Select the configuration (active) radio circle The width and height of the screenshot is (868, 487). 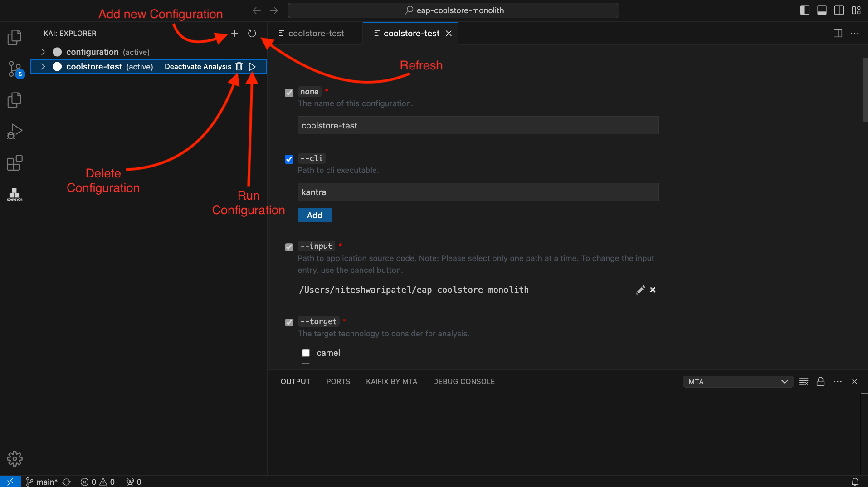(x=57, y=52)
